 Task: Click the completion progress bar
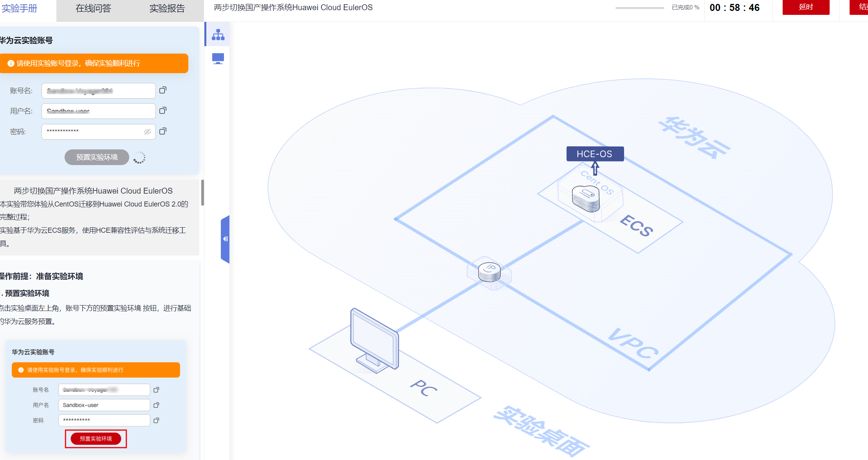tap(639, 8)
